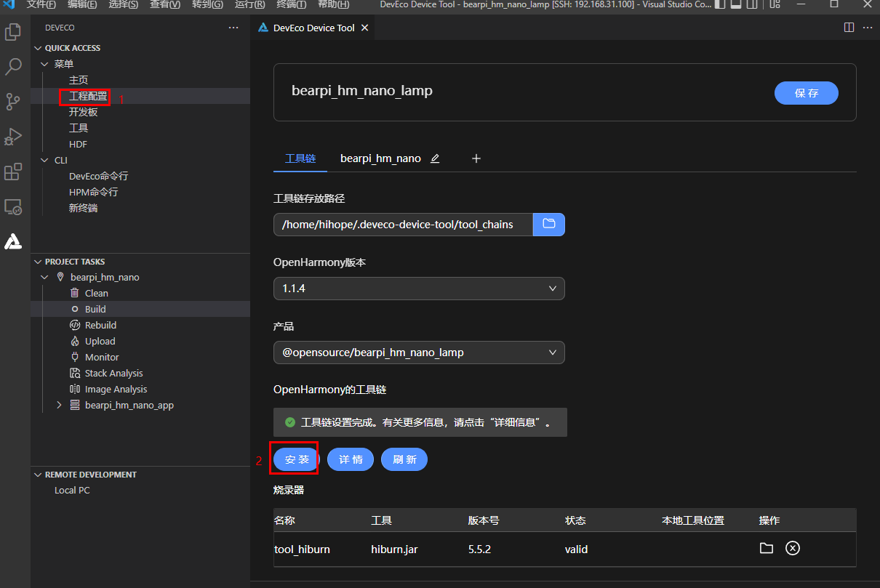Select Local PC under remote development
Viewport: 880px width, 588px height.
coord(72,490)
